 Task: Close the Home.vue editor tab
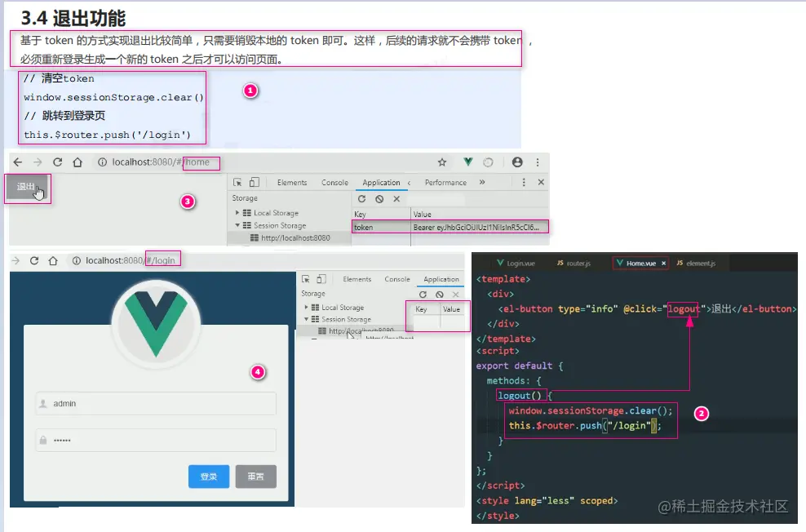pyautogui.click(x=663, y=264)
